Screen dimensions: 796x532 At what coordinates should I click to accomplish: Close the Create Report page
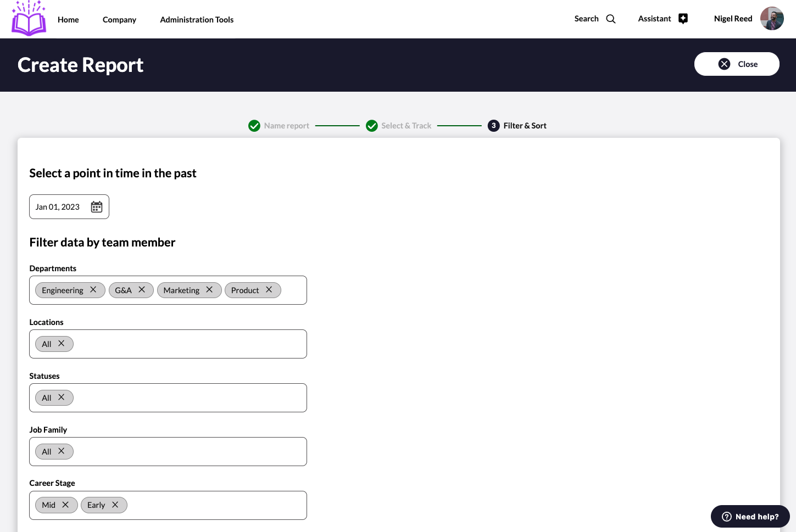736,64
